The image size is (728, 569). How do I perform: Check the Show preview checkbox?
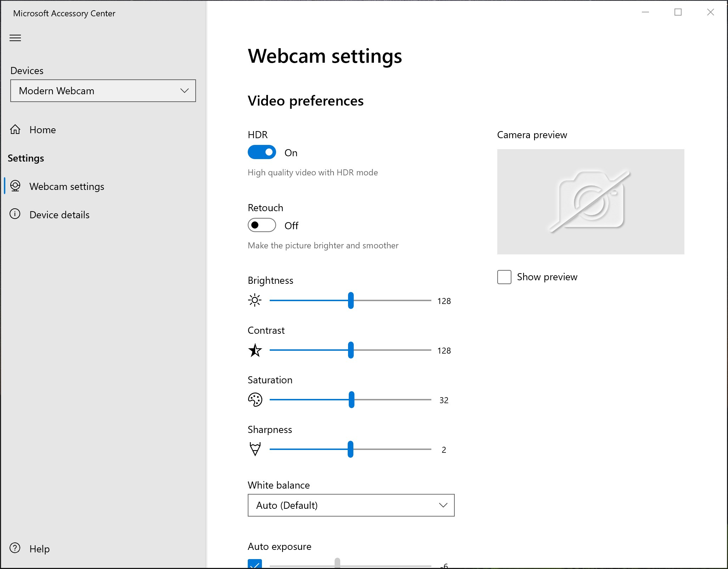(504, 277)
